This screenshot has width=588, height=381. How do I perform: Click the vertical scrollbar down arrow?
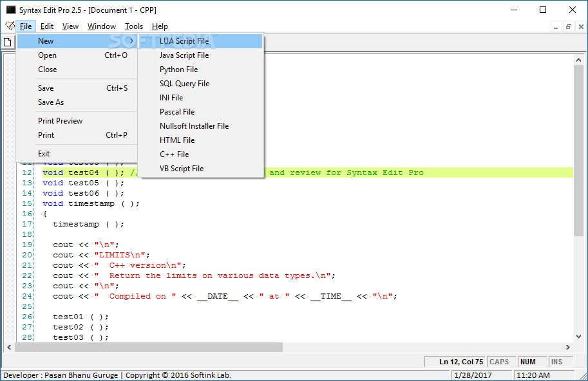(x=578, y=337)
